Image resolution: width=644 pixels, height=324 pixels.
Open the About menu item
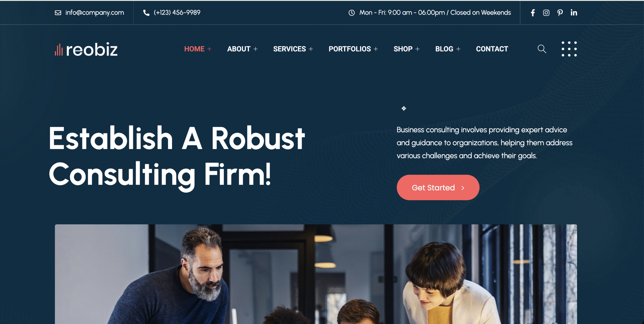click(239, 49)
